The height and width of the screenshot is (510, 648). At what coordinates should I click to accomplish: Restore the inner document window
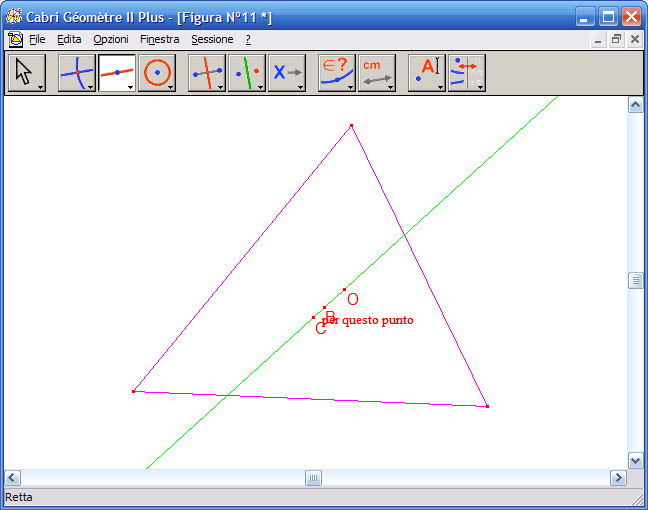tap(616, 40)
